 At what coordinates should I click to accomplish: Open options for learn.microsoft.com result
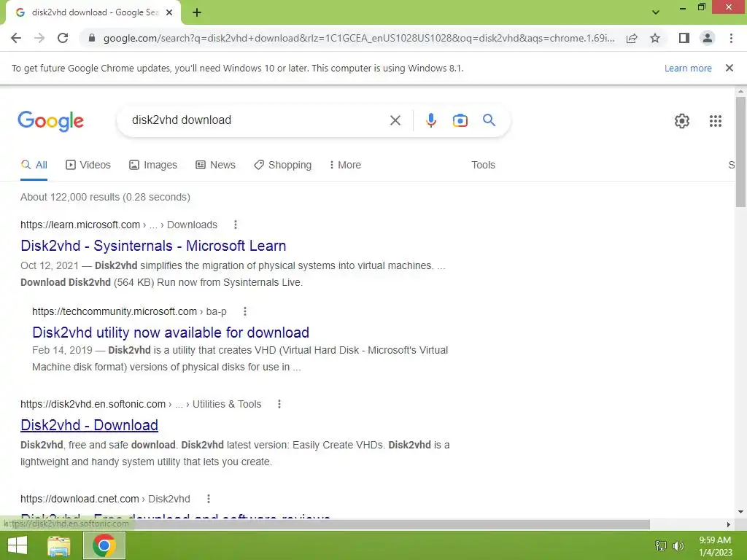click(236, 225)
